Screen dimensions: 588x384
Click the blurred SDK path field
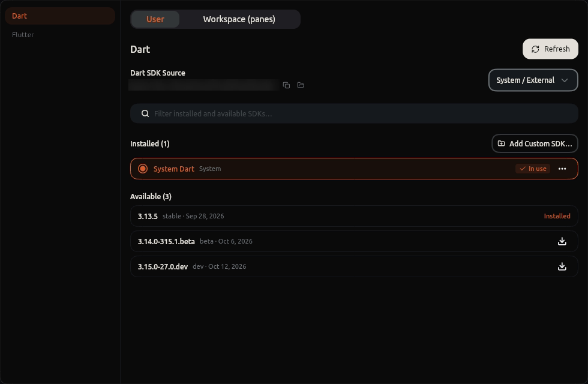(x=203, y=85)
